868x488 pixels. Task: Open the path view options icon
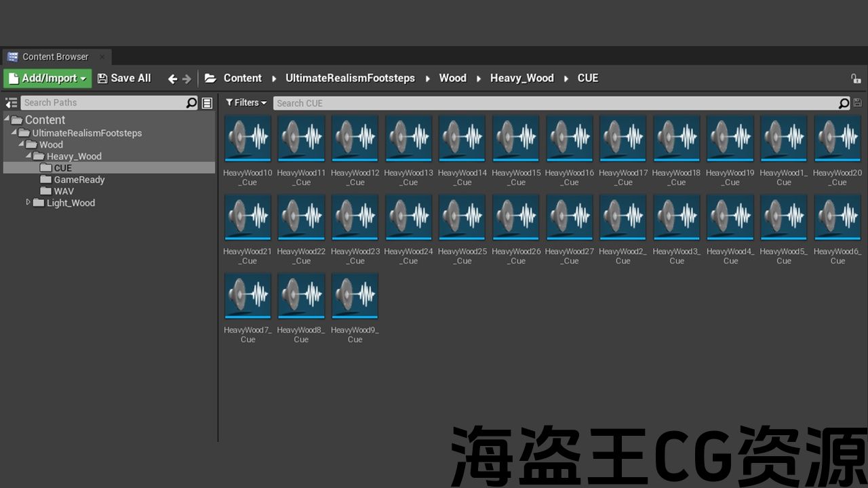(208, 103)
